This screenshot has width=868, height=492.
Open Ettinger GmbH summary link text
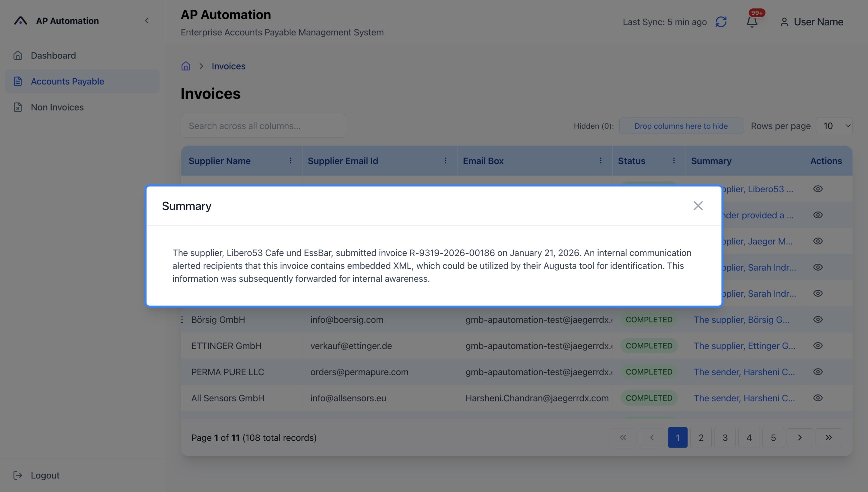coord(744,346)
